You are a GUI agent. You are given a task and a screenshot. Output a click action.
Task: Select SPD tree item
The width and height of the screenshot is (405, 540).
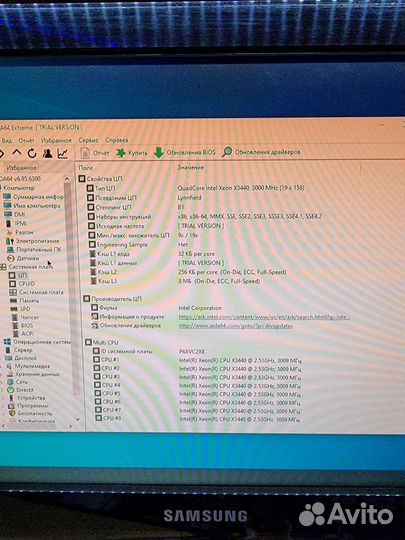[21, 309]
